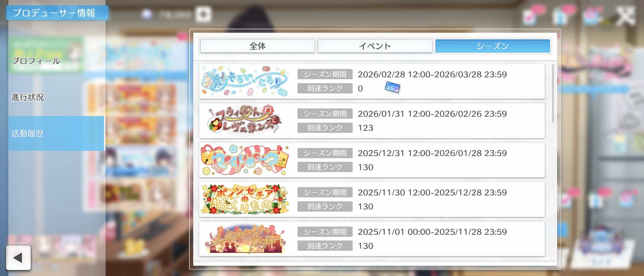Open the 彩りそろい season logo banner
This screenshot has height=276, width=644.
pos(245,81)
